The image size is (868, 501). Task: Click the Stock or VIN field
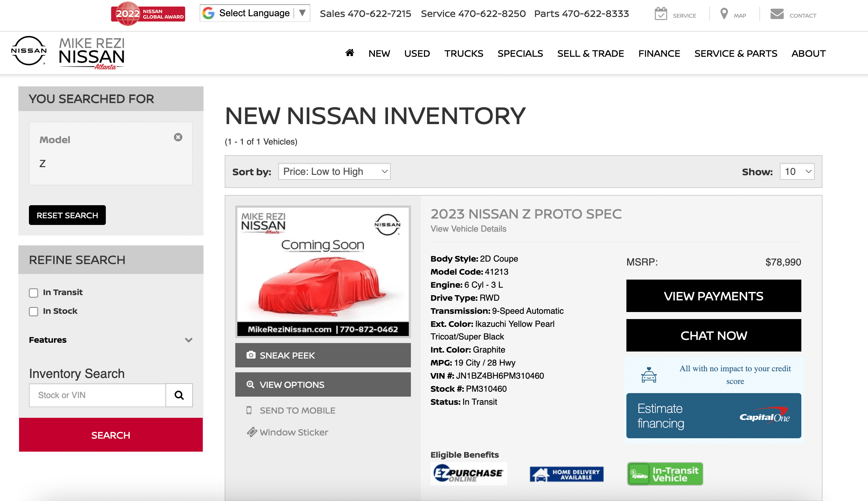pyautogui.click(x=97, y=395)
